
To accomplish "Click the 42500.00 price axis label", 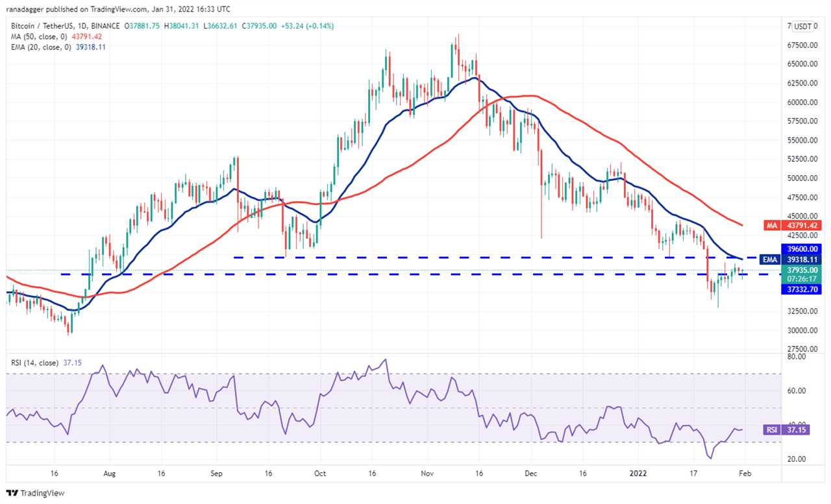I will pos(804,235).
